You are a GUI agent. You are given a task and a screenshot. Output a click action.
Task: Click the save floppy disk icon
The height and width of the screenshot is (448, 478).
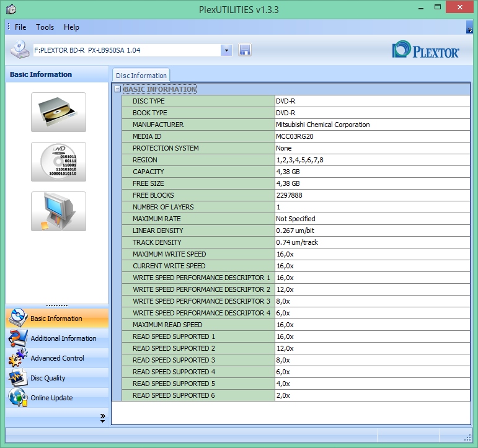point(245,50)
